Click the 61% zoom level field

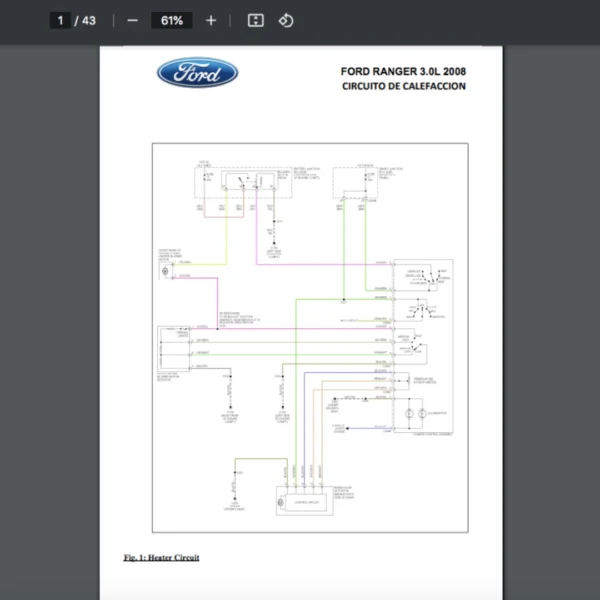[171, 20]
